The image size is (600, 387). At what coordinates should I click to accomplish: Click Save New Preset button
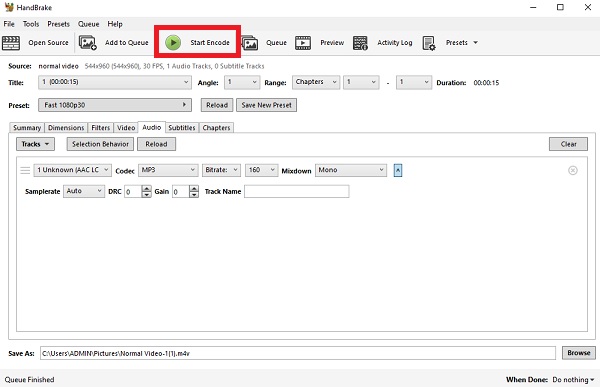coord(266,105)
